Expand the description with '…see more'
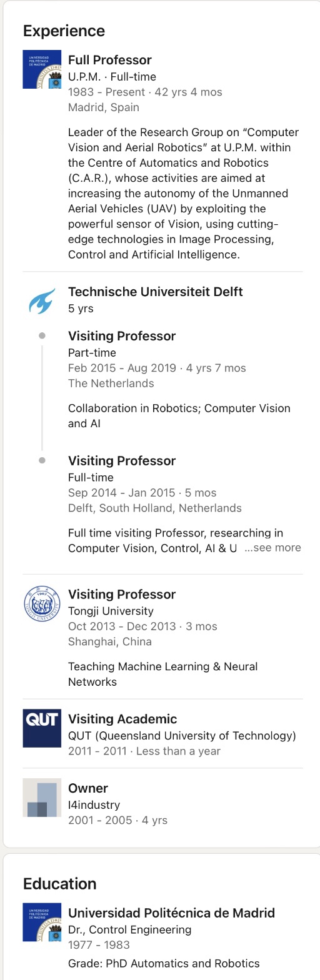This screenshot has height=980, width=320. click(x=272, y=548)
